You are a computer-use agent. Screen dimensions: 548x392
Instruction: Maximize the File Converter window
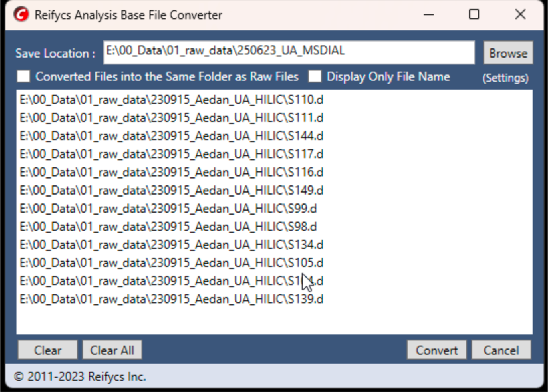tap(474, 15)
